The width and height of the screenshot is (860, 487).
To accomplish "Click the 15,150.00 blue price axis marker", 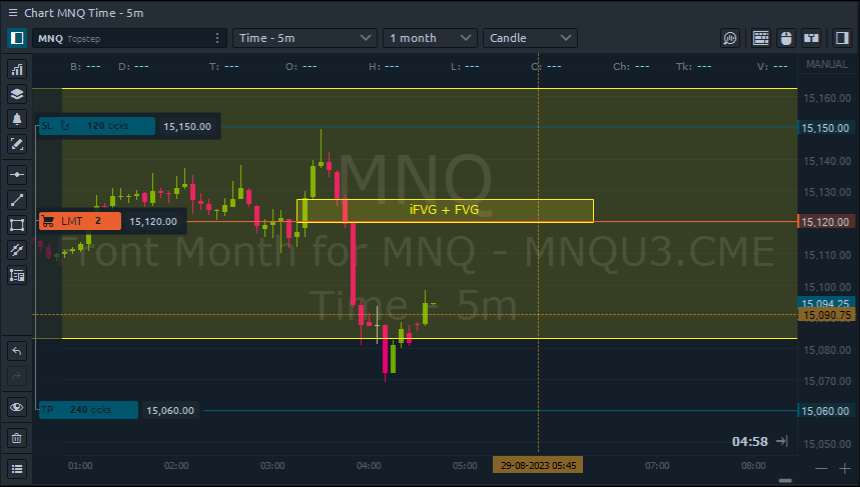I will [825, 128].
